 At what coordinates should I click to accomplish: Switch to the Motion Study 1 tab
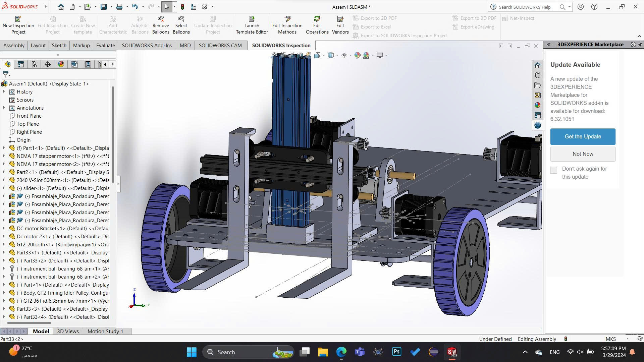click(106, 331)
